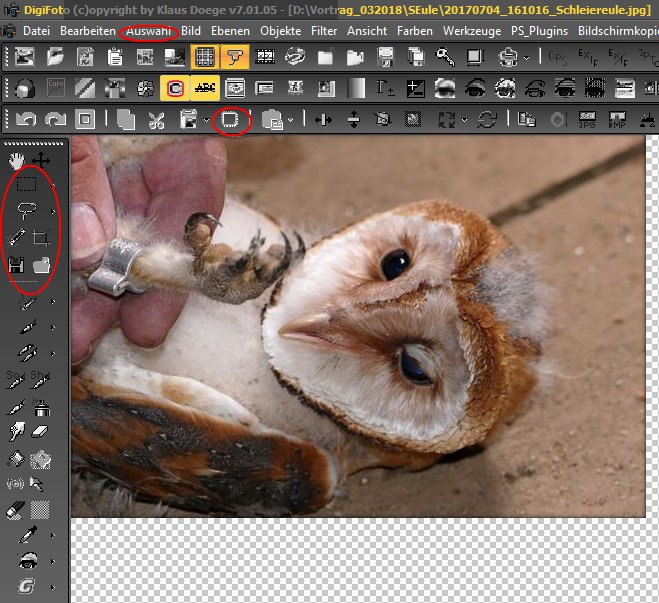The image size is (659, 603).
Task: Open the Filter menu
Action: pyautogui.click(x=324, y=31)
